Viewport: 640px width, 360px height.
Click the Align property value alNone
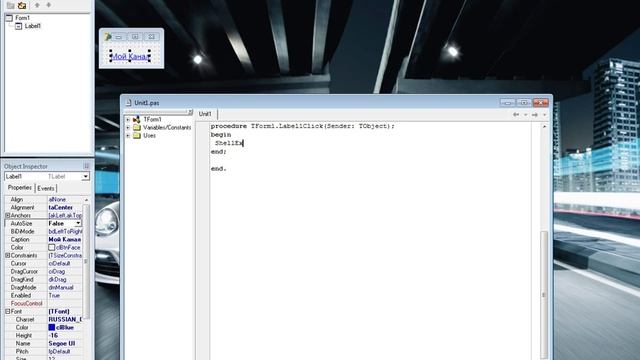pyautogui.click(x=57, y=200)
